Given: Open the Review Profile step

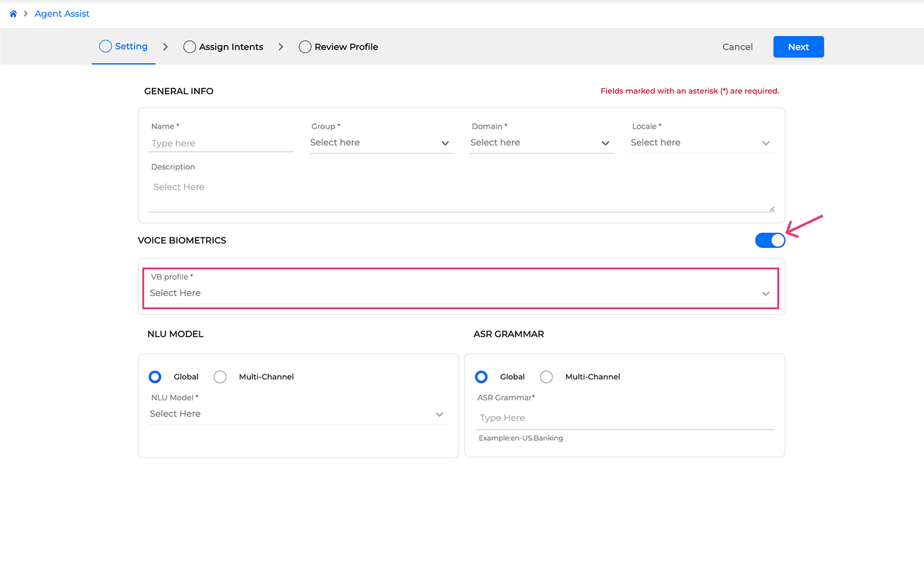Looking at the screenshot, I should pyautogui.click(x=338, y=47).
